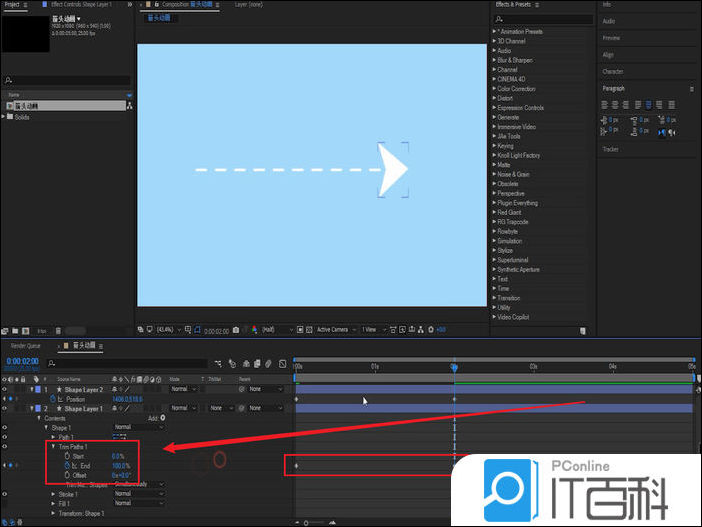Collapse the Trim Paths 1 property group

(x=52, y=446)
